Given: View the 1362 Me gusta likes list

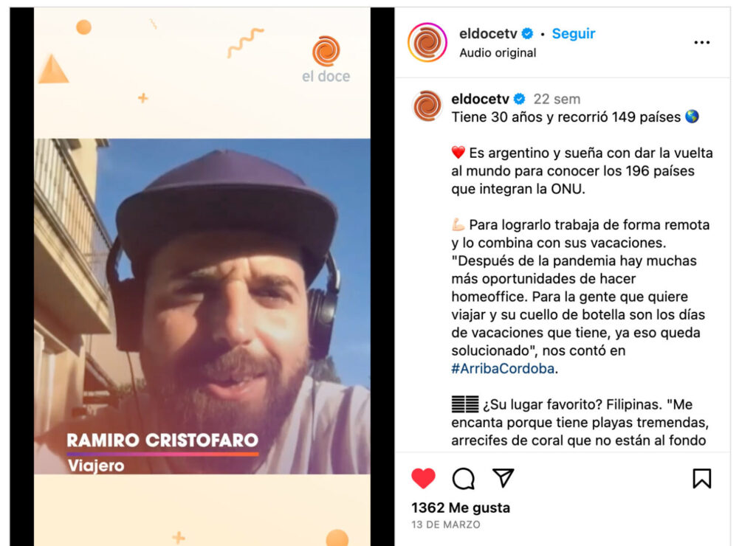Looking at the screenshot, I should tap(461, 508).
